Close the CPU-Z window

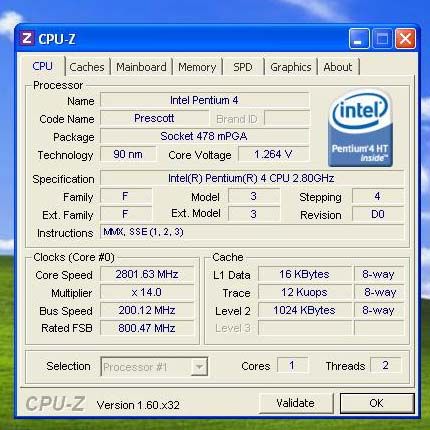tap(405, 39)
